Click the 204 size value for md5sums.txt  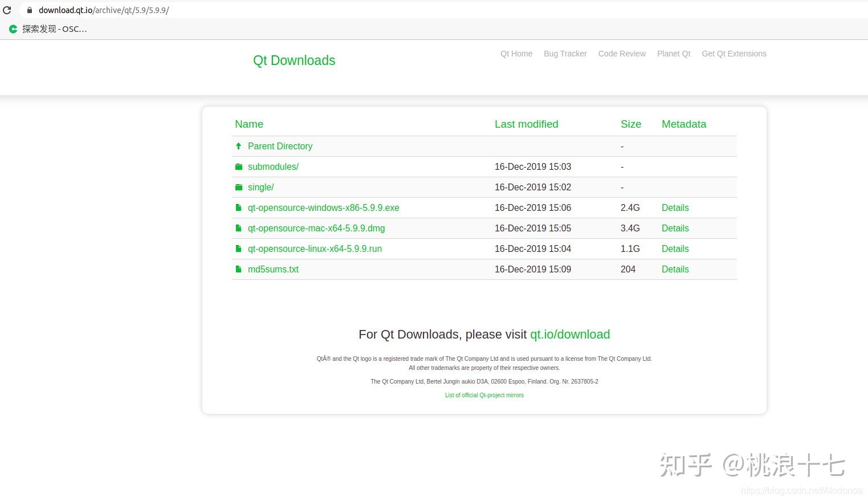628,269
